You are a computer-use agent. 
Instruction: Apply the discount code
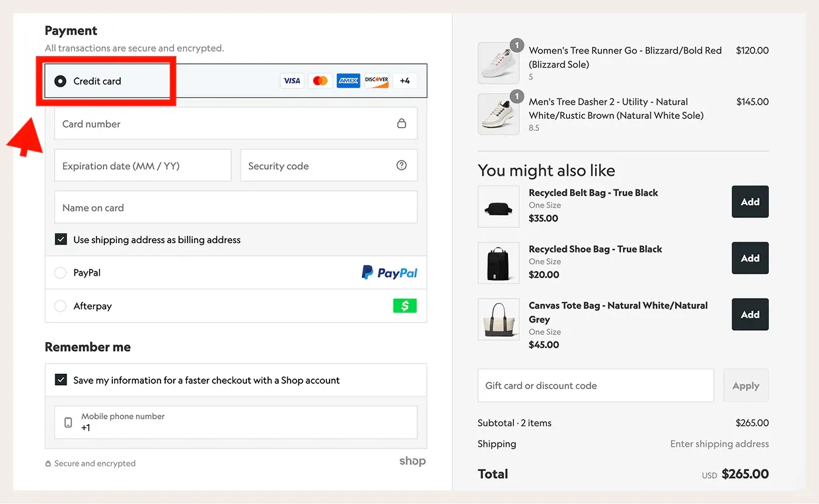746,386
